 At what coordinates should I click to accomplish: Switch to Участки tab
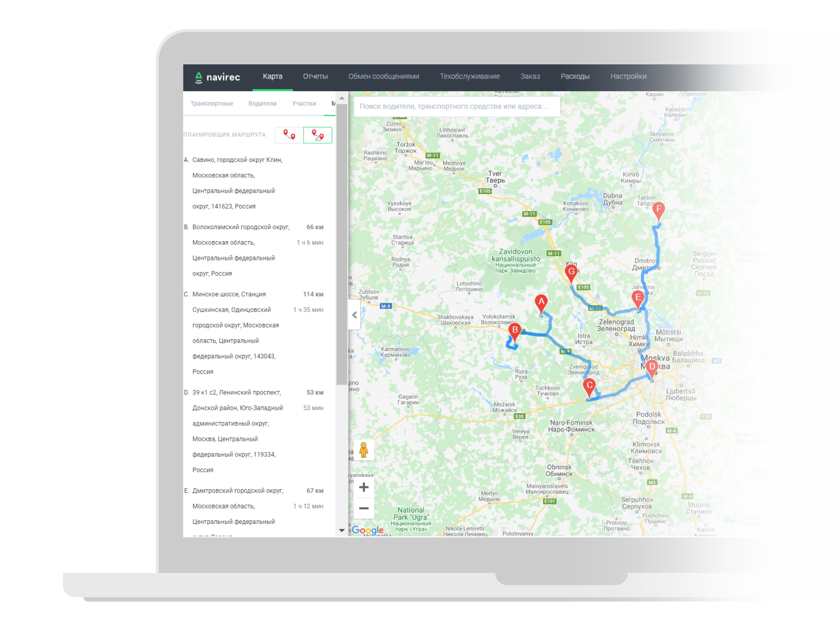304,103
